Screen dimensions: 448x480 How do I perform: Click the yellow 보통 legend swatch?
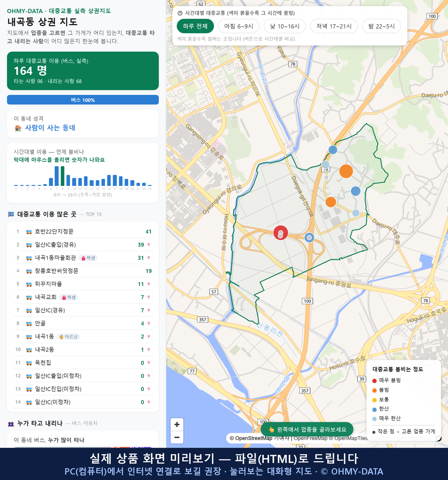click(x=374, y=400)
